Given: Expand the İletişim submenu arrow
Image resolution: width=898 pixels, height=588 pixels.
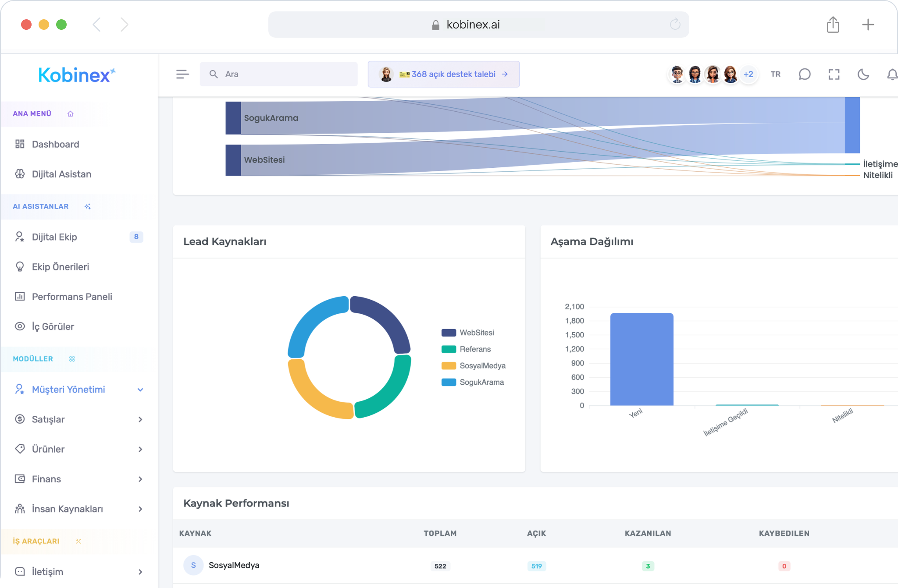Looking at the screenshot, I should pyautogui.click(x=140, y=572).
